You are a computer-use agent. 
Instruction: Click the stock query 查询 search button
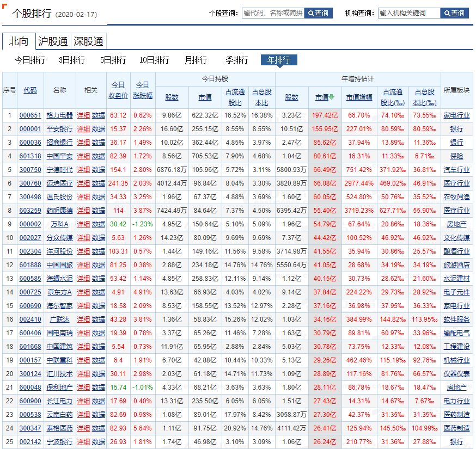pyautogui.click(x=318, y=13)
